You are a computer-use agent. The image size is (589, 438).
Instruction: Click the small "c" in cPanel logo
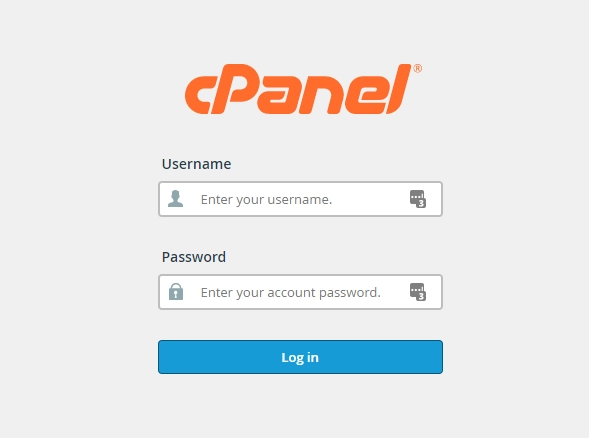pyautogui.click(x=197, y=95)
